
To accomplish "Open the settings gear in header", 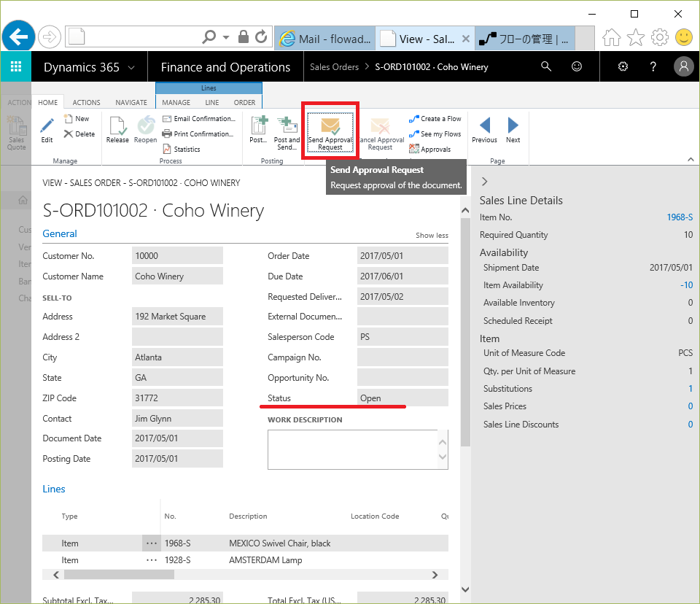I will (x=623, y=67).
